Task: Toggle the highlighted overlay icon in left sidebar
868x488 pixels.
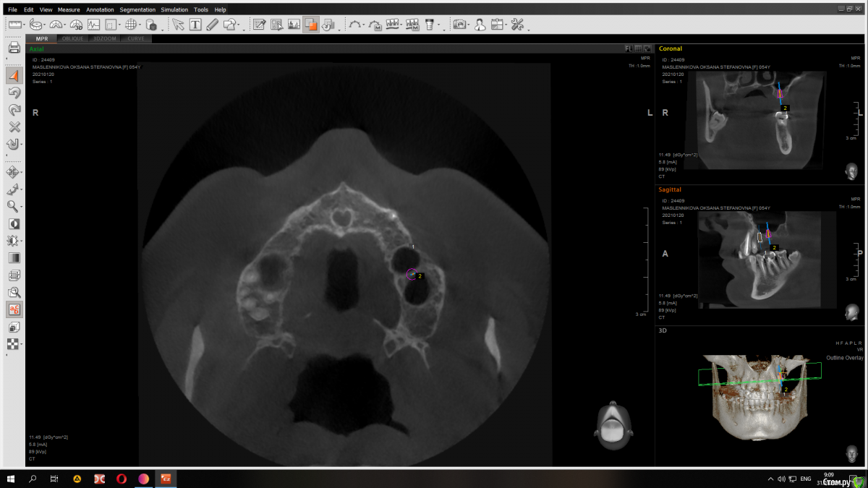Action: [14, 309]
